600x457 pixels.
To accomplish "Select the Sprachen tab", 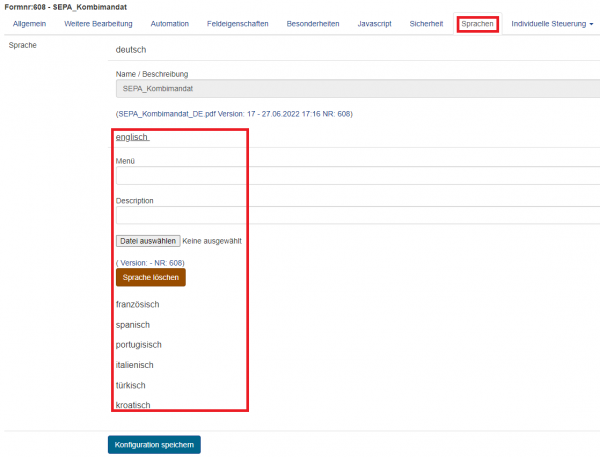I will point(478,24).
